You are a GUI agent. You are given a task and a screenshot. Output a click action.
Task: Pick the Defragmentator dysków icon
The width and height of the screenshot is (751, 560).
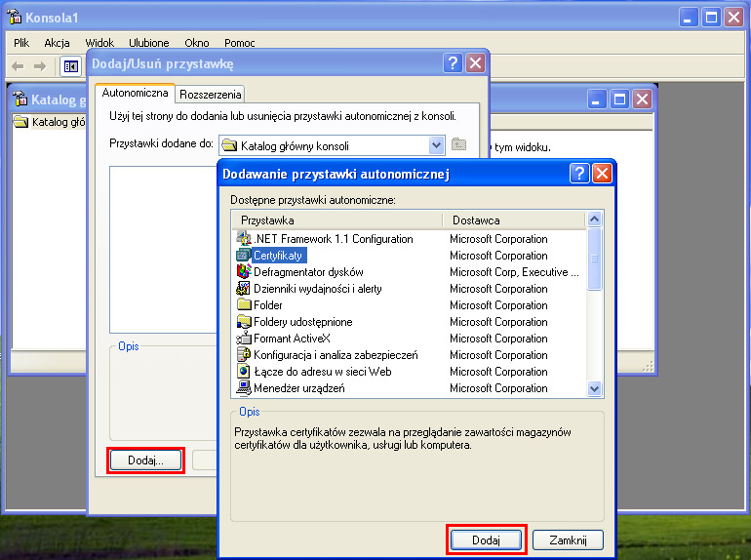[243, 271]
